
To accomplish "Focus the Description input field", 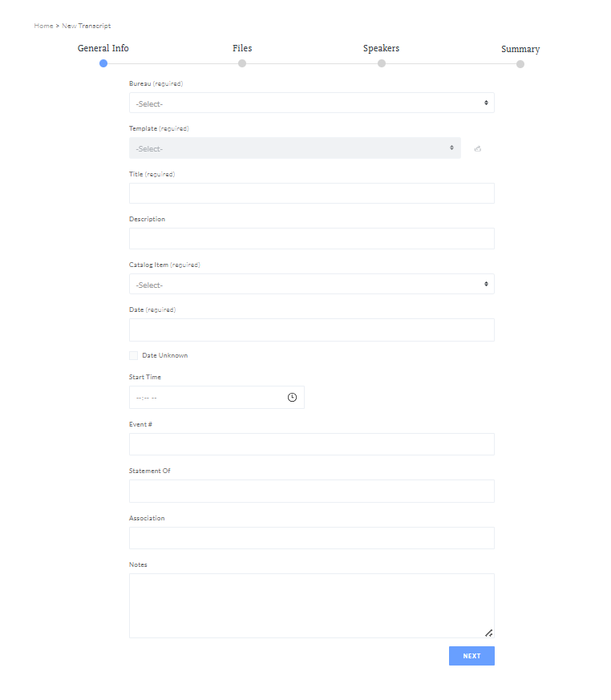I will tap(312, 238).
